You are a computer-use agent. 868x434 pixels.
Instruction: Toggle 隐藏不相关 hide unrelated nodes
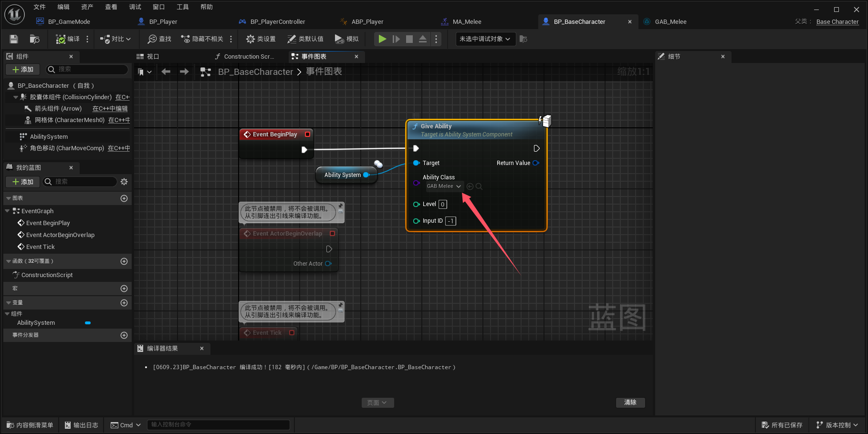tap(202, 39)
